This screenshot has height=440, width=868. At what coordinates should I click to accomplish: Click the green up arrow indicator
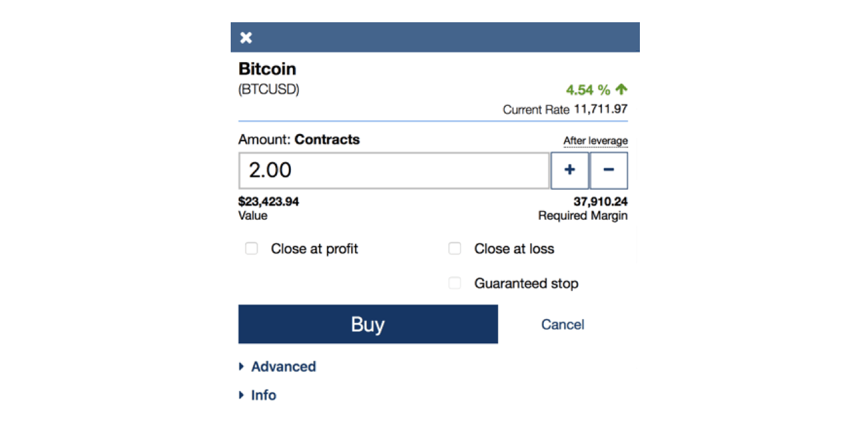(621, 90)
